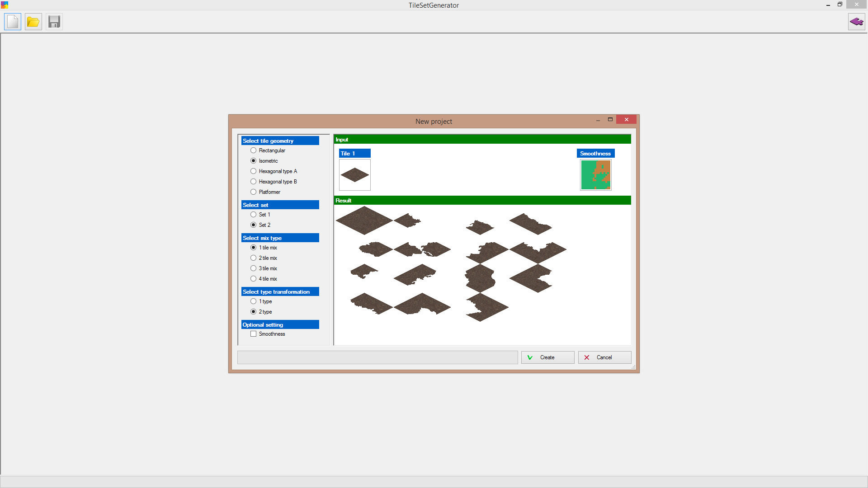
Task: Click the green checkmark icon on Create
Action: (529, 357)
